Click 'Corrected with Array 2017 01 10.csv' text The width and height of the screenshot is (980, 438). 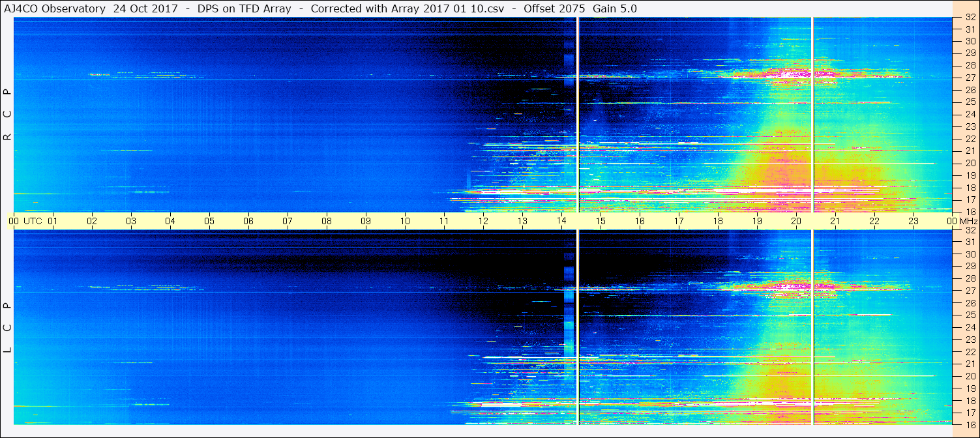pos(408,8)
